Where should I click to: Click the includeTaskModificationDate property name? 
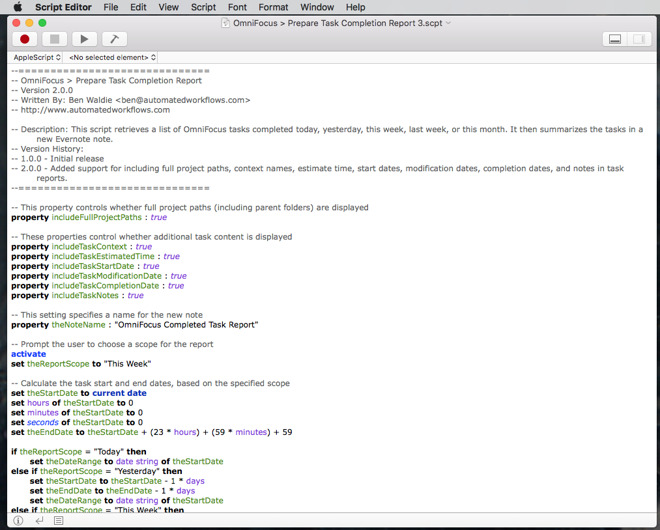[106, 276]
